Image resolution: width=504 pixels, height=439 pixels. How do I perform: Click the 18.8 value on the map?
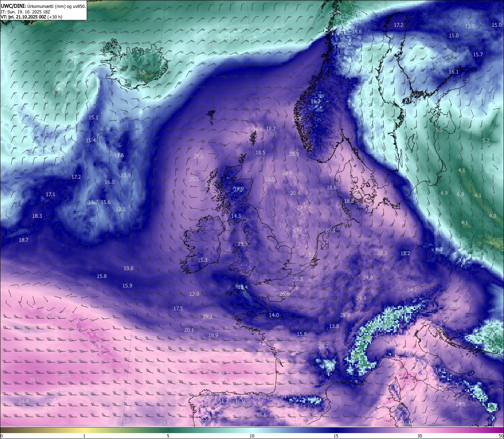[x=349, y=201]
